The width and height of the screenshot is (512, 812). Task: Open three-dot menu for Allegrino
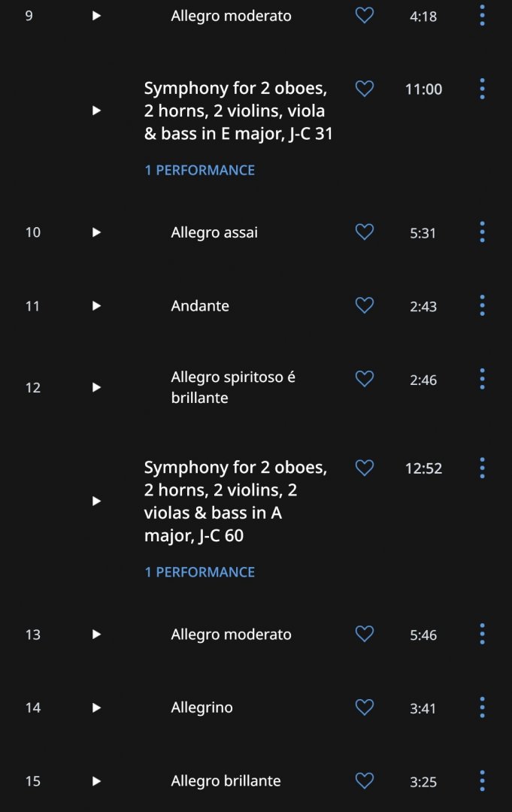pyautogui.click(x=482, y=707)
